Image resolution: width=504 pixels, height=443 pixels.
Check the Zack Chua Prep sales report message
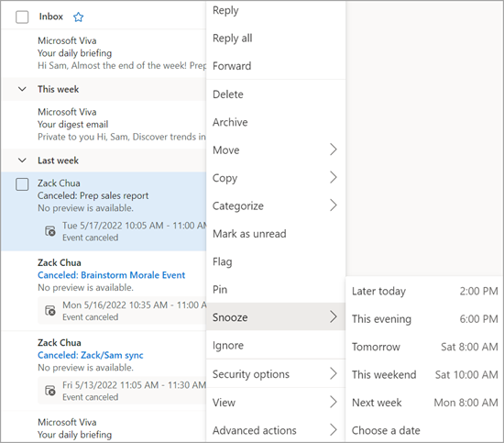pos(22,184)
